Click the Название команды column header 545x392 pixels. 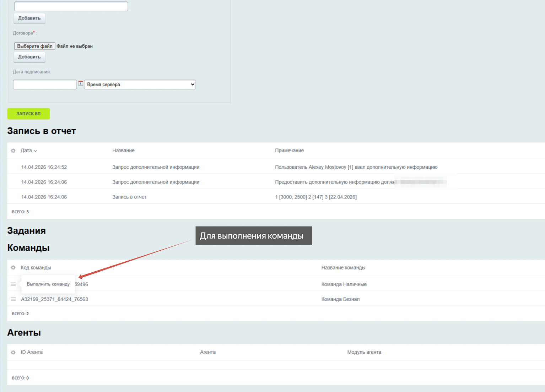343,268
